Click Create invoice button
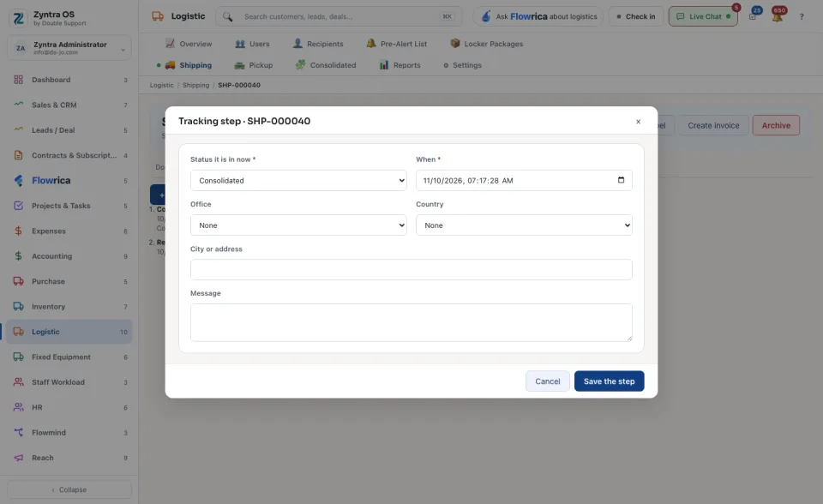Screen dimensions: 823x504 click(x=713, y=125)
